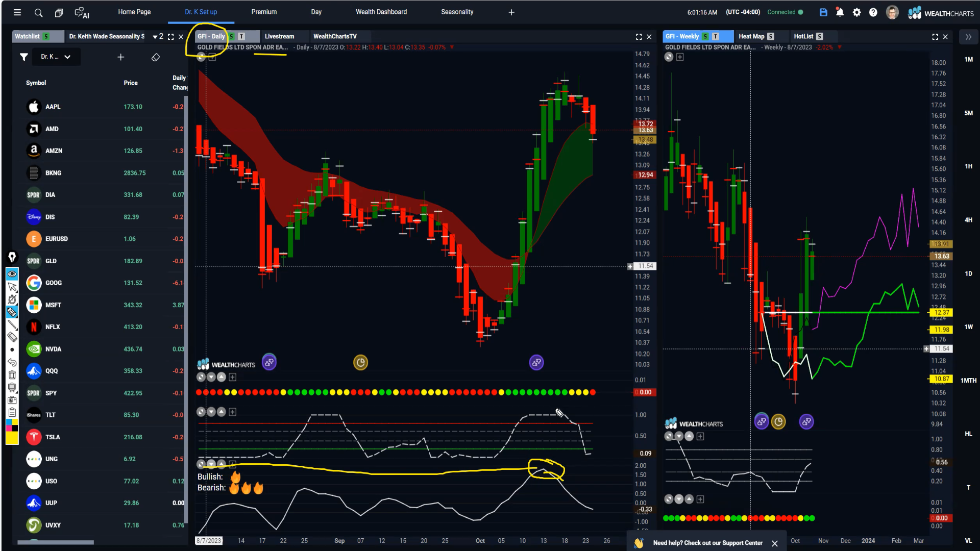Pick the yellow color swatch in drawing toolbar
This screenshot has height=551, width=980.
[x=12, y=438]
